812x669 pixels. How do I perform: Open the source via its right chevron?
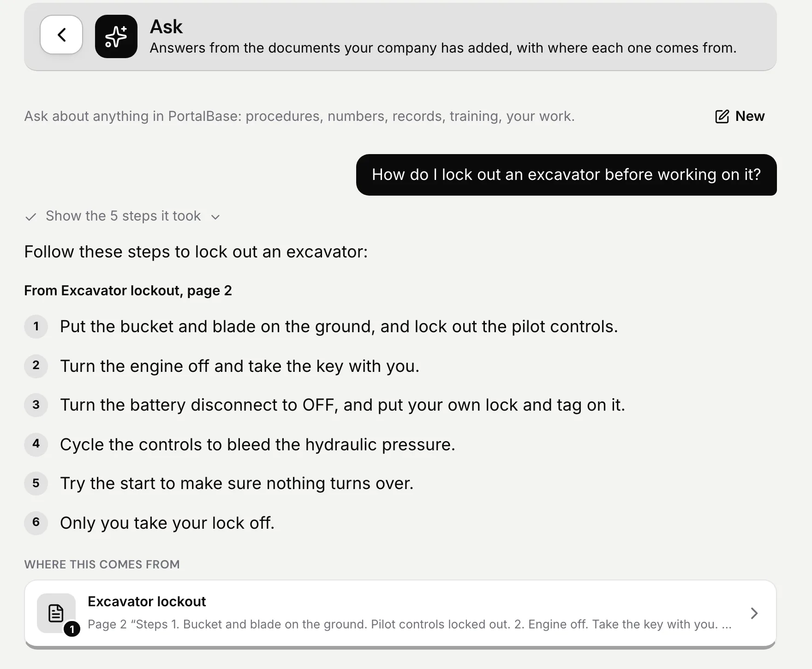coord(754,613)
